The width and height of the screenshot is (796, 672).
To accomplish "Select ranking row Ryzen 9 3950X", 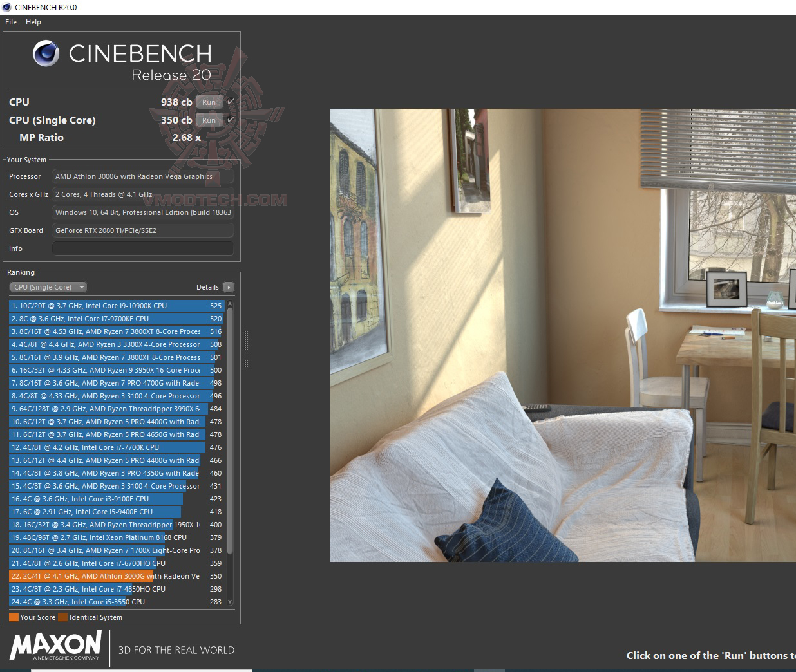I will click(x=117, y=370).
